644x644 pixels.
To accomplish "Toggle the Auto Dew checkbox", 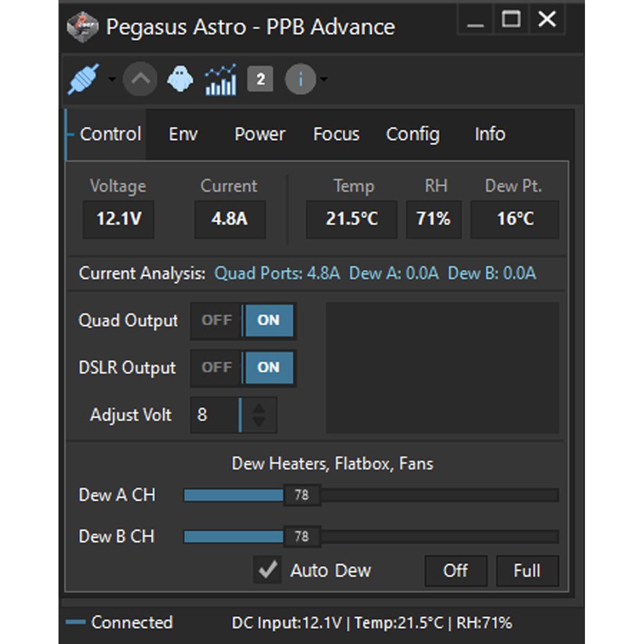I will tap(267, 570).
